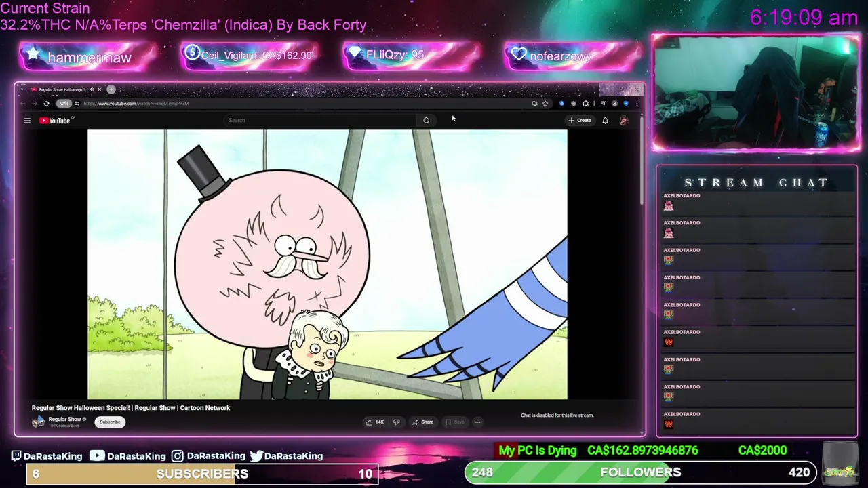This screenshot has width=868, height=488.
Task: Click the Twitch DaRastaKing handle
Action: point(46,456)
